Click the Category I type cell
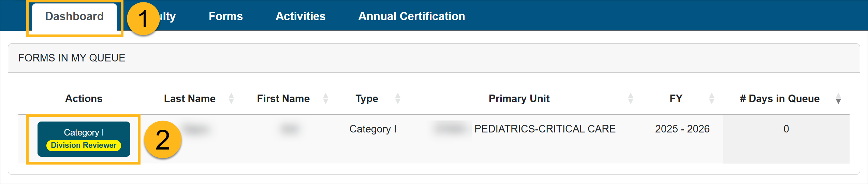Image resolution: width=868 pixels, height=184 pixels. click(373, 129)
